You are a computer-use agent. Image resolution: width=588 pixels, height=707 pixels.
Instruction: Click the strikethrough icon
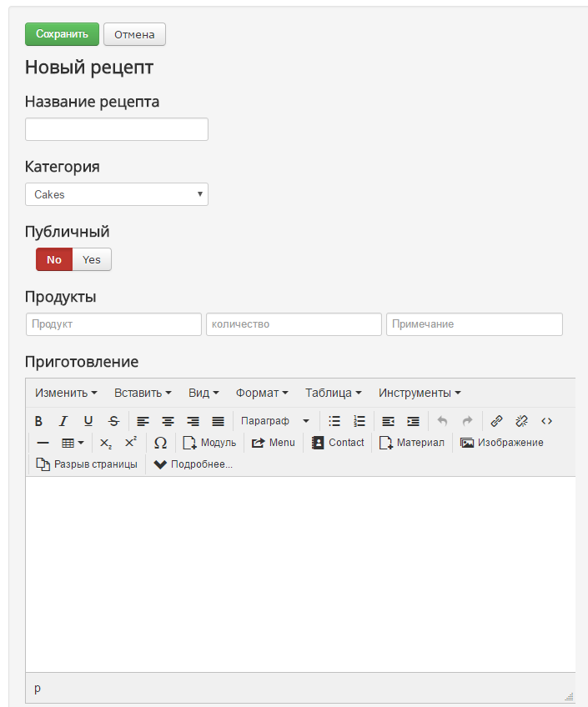pyautogui.click(x=113, y=421)
